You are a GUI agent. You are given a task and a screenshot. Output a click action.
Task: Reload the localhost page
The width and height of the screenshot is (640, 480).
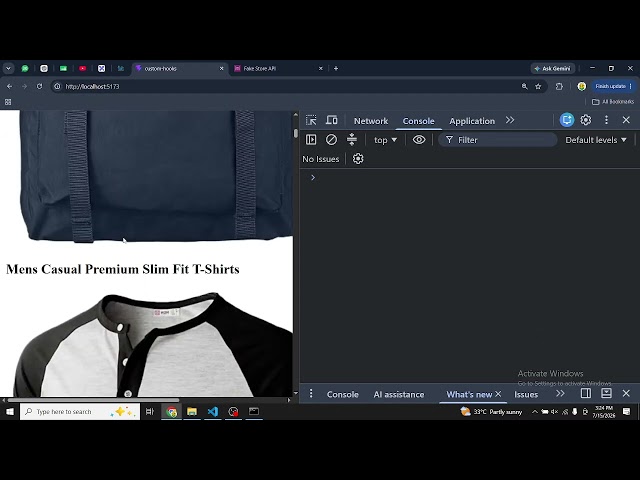[39, 87]
